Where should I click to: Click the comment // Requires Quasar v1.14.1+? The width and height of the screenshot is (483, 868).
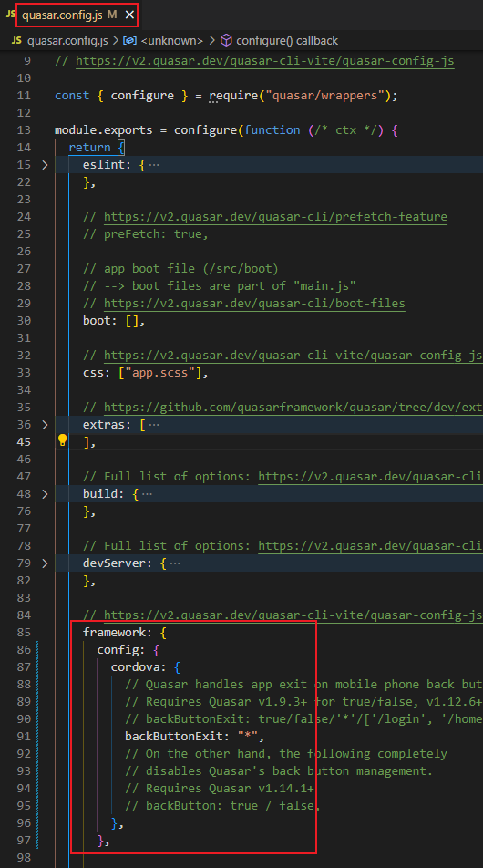(x=219, y=789)
